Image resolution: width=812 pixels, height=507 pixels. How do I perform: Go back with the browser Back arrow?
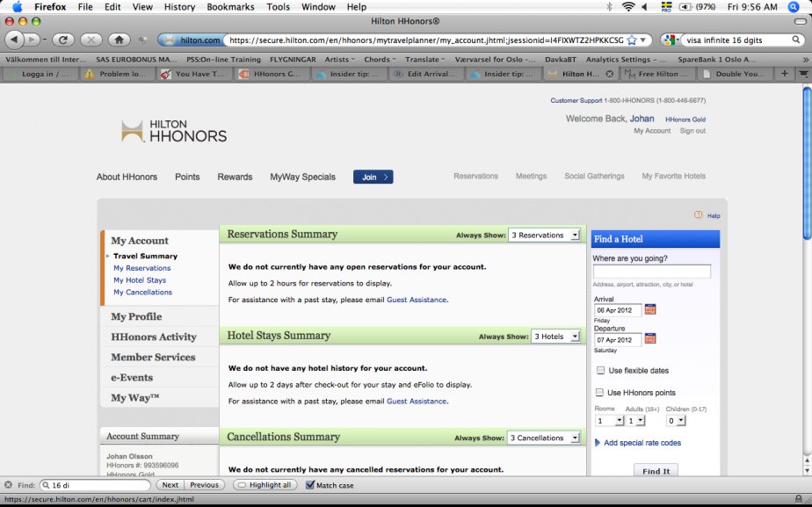(14, 40)
